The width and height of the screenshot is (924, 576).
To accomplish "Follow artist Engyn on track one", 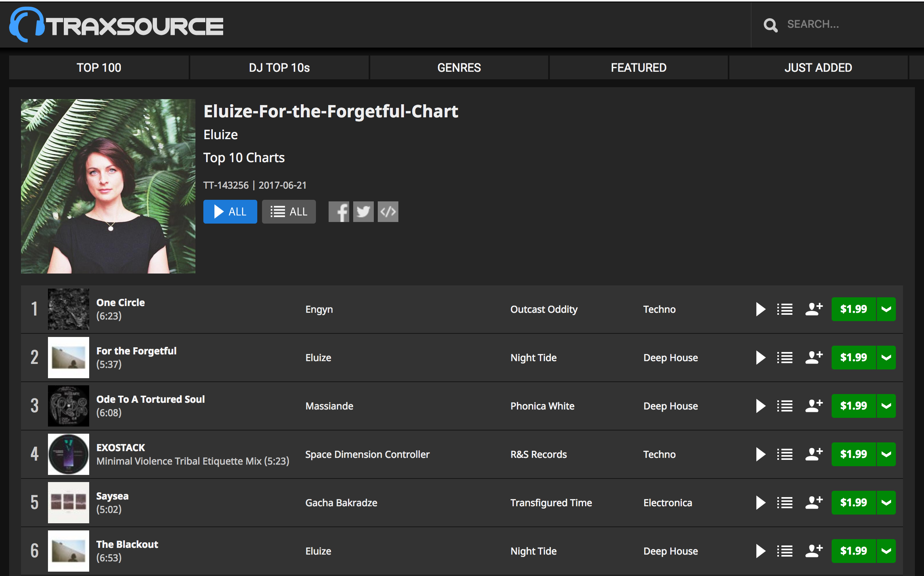I will [813, 309].
